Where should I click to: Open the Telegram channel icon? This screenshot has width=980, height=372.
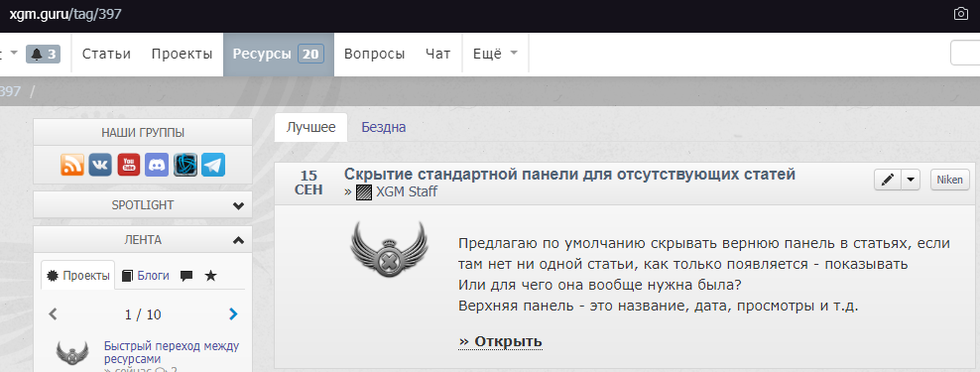pos(213,165)
